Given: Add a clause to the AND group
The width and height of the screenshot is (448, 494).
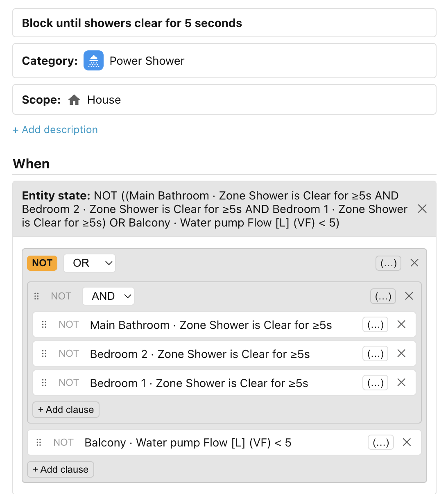Looking at the screenshot, I should (66, 410).
